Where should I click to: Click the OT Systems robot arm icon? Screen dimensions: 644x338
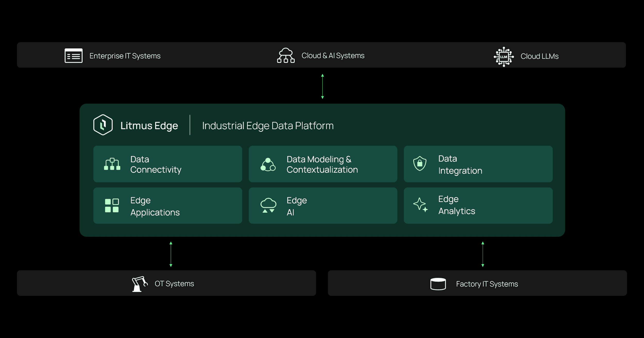coord(140,284)
